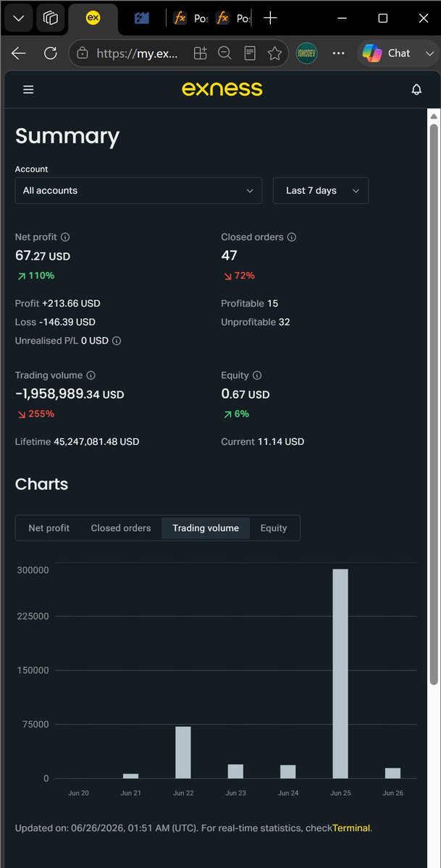Select the Trading volume chart tab
Viewport: 441px width, 868px height.
click(x=206, y=528)
